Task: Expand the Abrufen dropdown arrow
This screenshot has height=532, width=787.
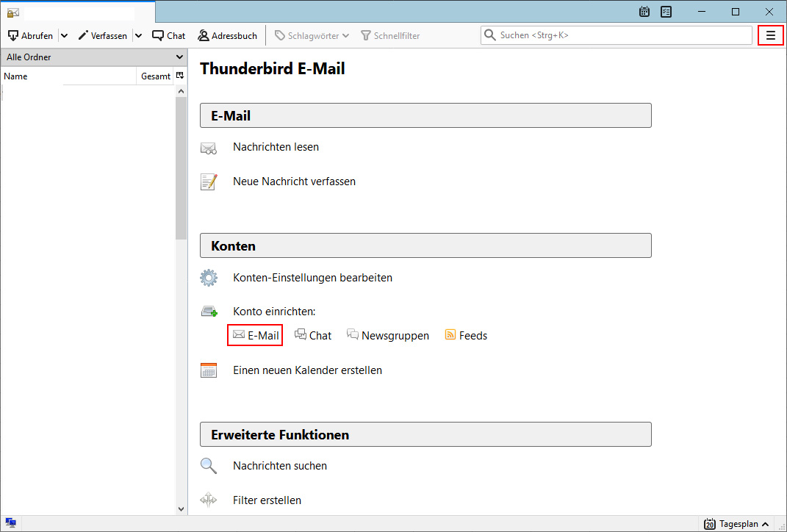Action: click(64, 35)
